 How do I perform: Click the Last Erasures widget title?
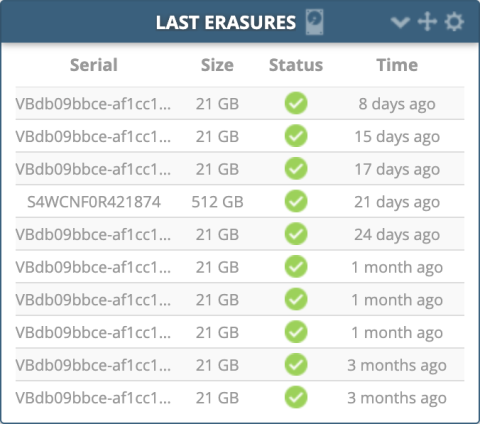(226, 23)
